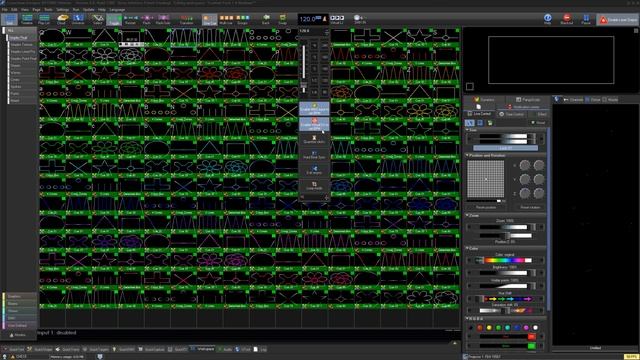
Task: Select the All category in left list
Action: coord(20,31)
